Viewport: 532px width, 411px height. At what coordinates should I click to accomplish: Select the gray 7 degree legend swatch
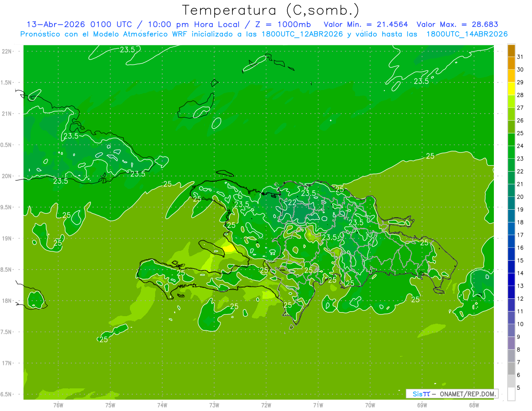(x=511, y=356)
